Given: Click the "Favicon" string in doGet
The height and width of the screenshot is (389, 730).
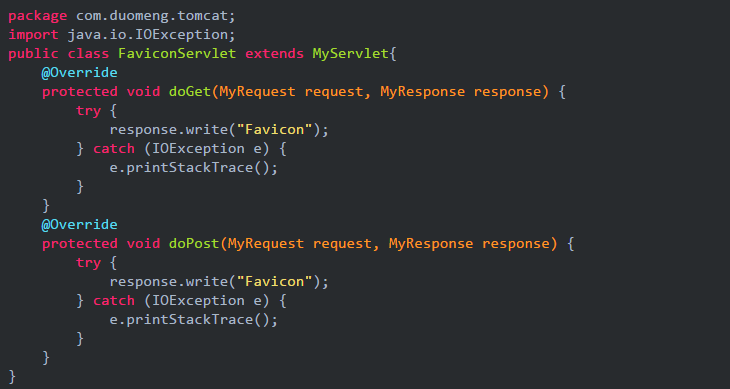Looking at the screenshot, I should coord(274,130).
